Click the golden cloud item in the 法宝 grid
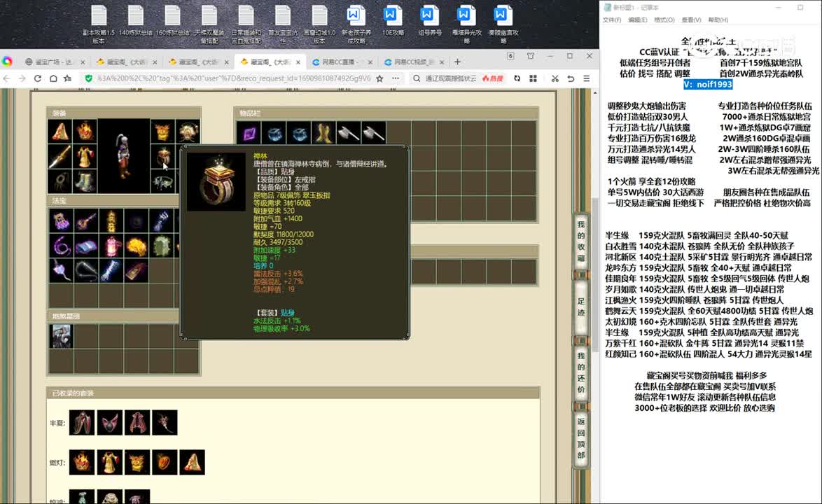 click(137, 246)
